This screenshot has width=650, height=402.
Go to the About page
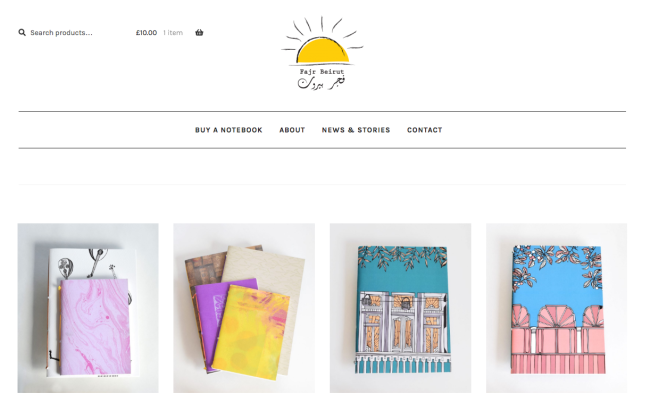pyautogui.click(x=292, y=130)
